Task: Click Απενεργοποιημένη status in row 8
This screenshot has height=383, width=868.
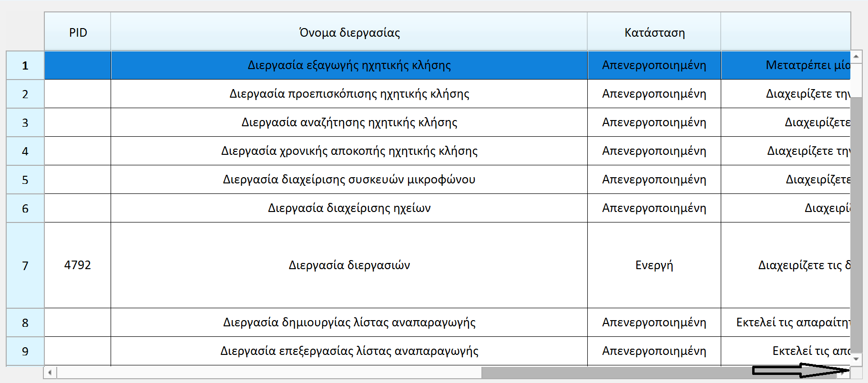Action: pos(654,323)
